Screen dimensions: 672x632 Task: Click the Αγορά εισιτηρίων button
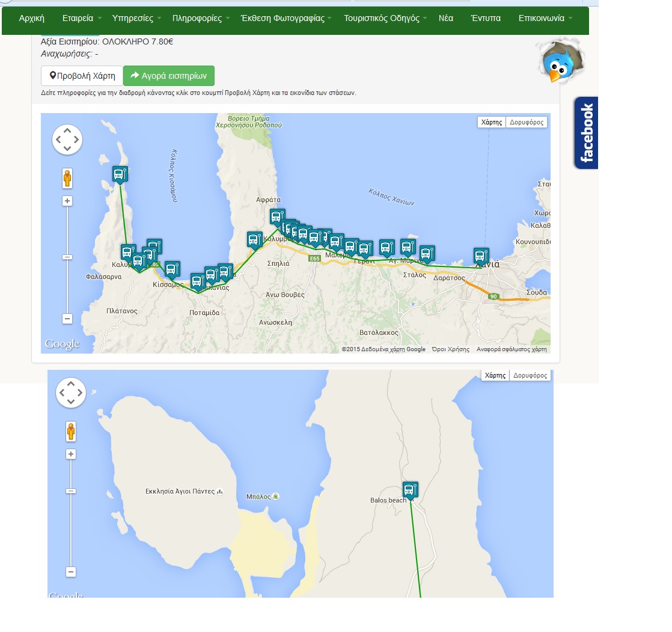click(169, 76)
